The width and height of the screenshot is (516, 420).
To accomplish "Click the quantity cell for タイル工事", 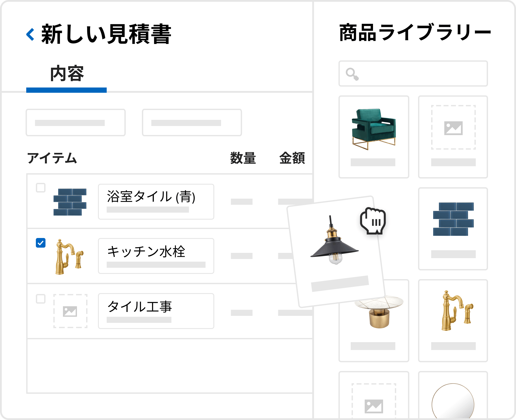I will [x=242, y=313].
